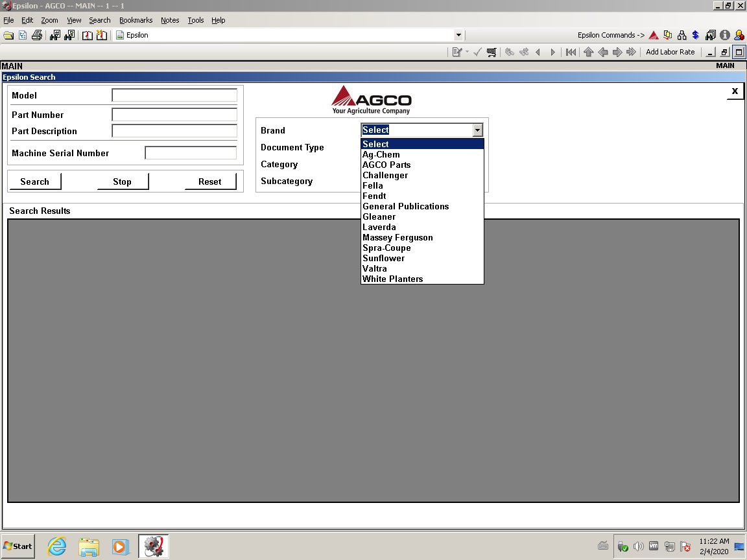The height and width of the screenshot is (560, 747).
Task: Select Sunflower in the Brand list
Action: [422, 258]
